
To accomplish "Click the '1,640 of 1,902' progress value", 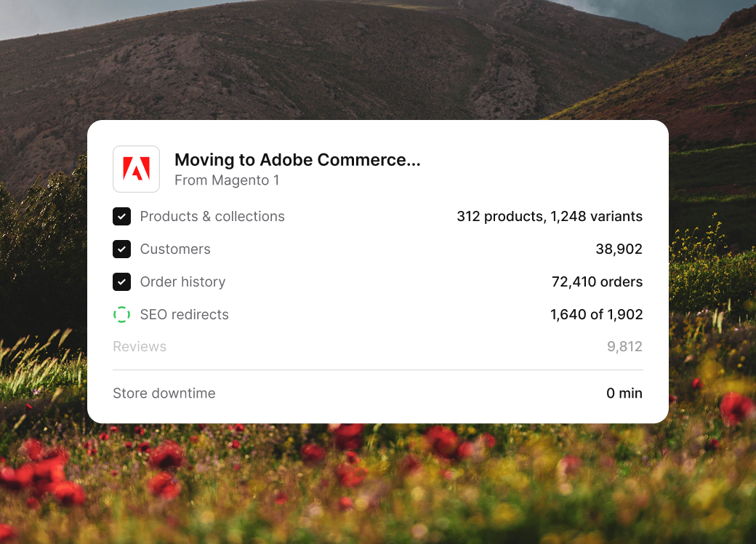I will tap(596, 314).
